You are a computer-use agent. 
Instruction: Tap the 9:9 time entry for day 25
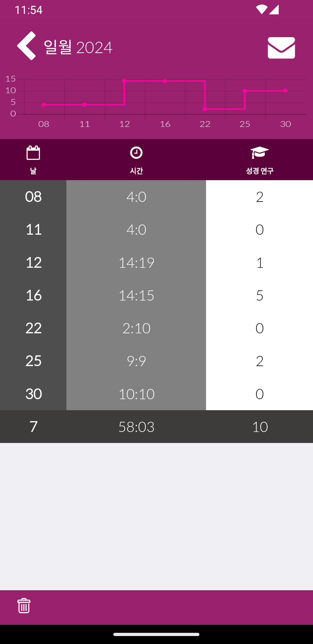click(136, 361)
